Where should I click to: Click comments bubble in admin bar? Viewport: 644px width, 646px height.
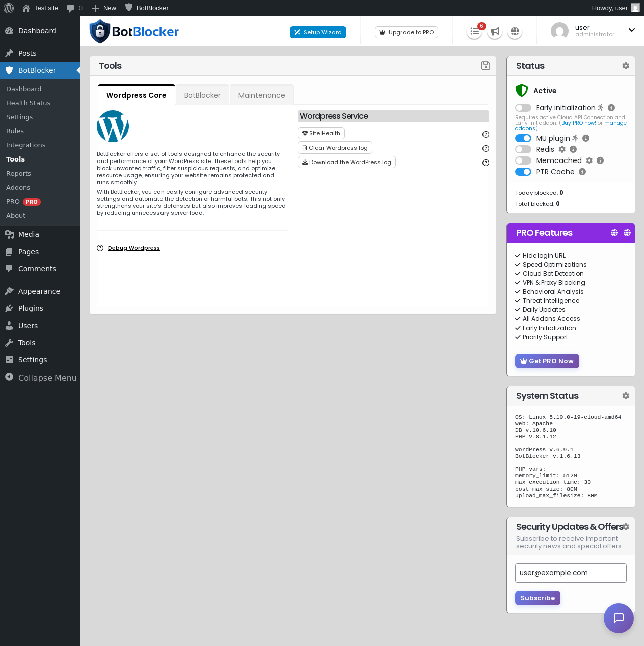click(x=74, y=8)
